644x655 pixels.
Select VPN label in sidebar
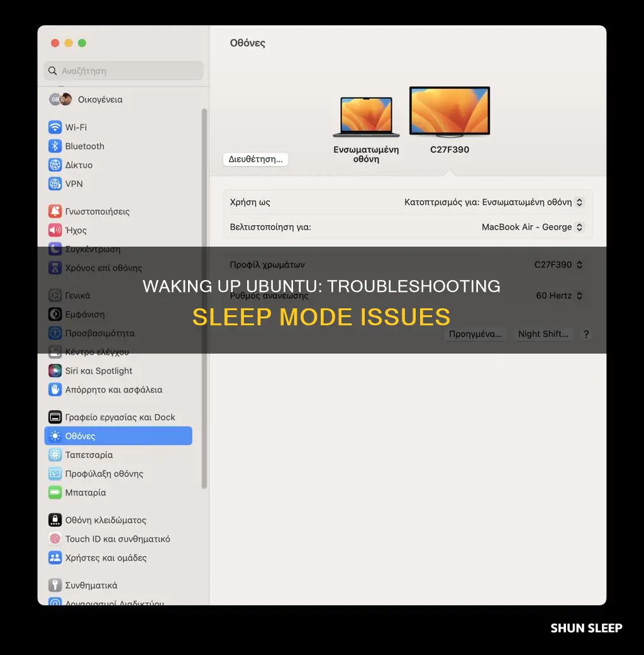coord(74,183)
